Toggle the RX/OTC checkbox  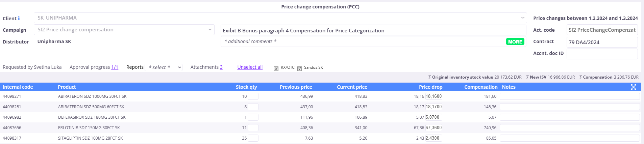(276, 68)
